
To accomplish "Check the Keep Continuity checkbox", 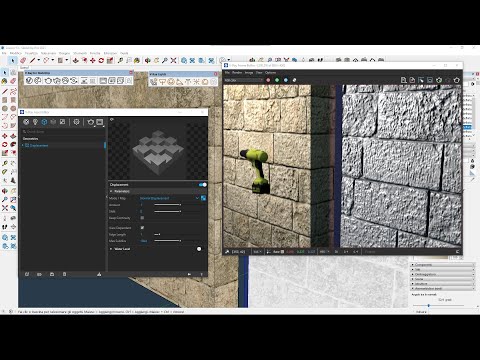I will click(x=142, y=218).
